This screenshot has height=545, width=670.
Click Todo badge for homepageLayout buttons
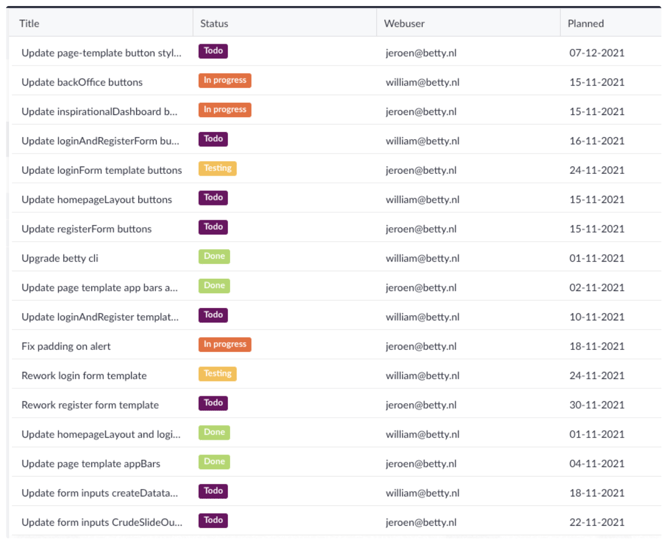pos(213,198)
